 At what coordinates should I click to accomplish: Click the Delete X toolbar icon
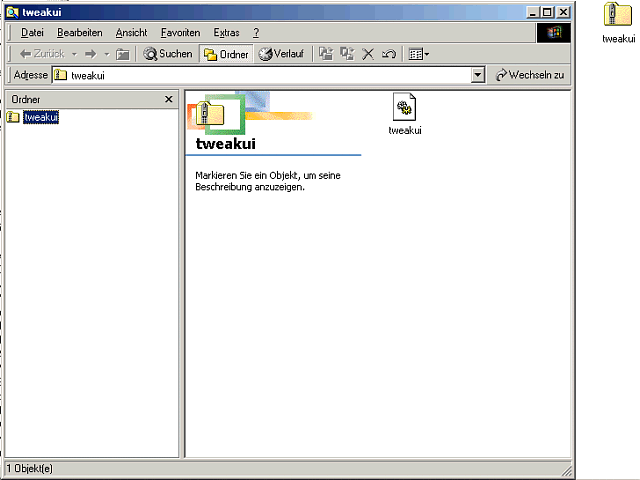(x=368, y=54)
